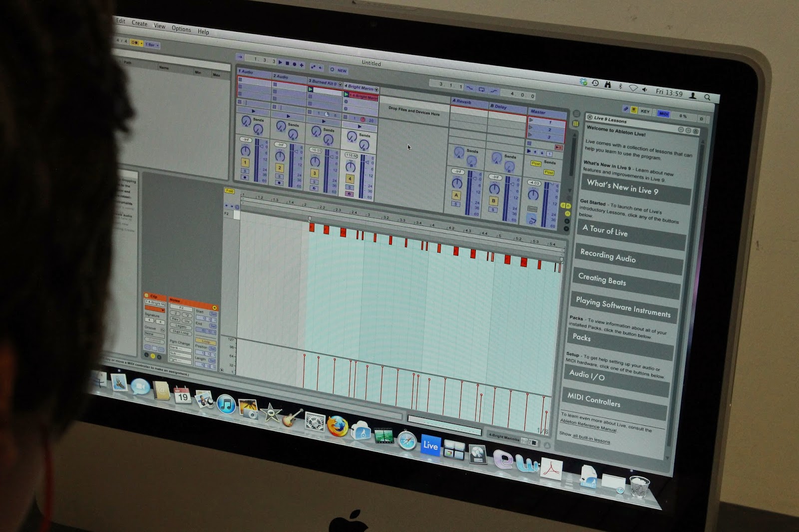
Task: Click the NEW scene capture button
Action: pos(342,70)
